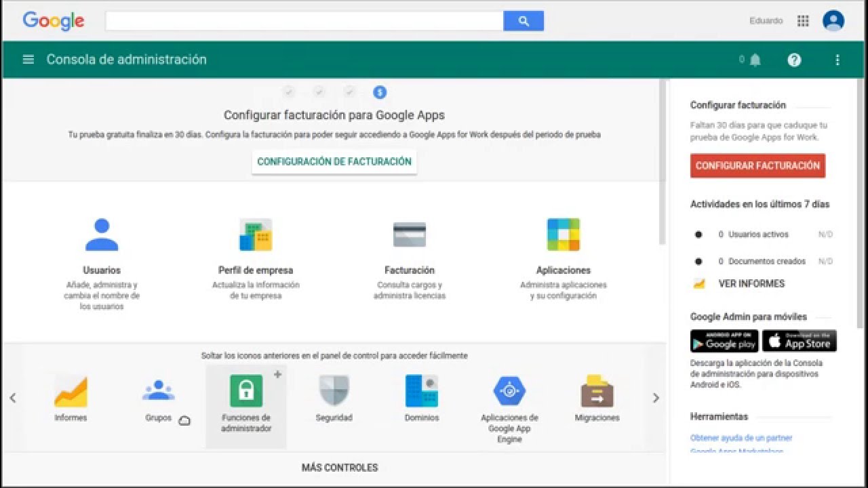Open the Informes chart icon

71,391
